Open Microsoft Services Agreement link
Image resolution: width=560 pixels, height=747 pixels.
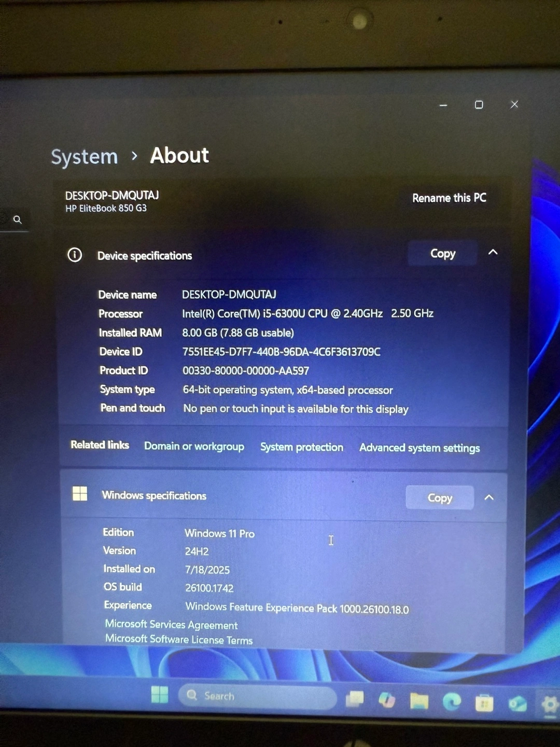[171, 625]
